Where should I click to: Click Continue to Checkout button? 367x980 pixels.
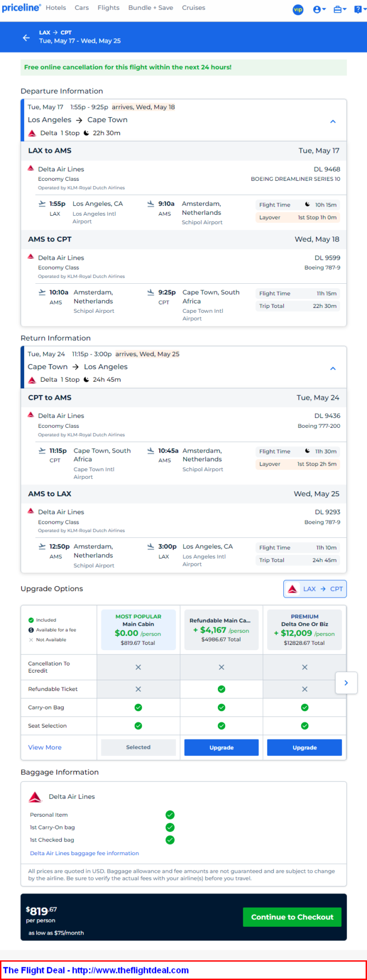pyautogui.click(x=292, y=917)
